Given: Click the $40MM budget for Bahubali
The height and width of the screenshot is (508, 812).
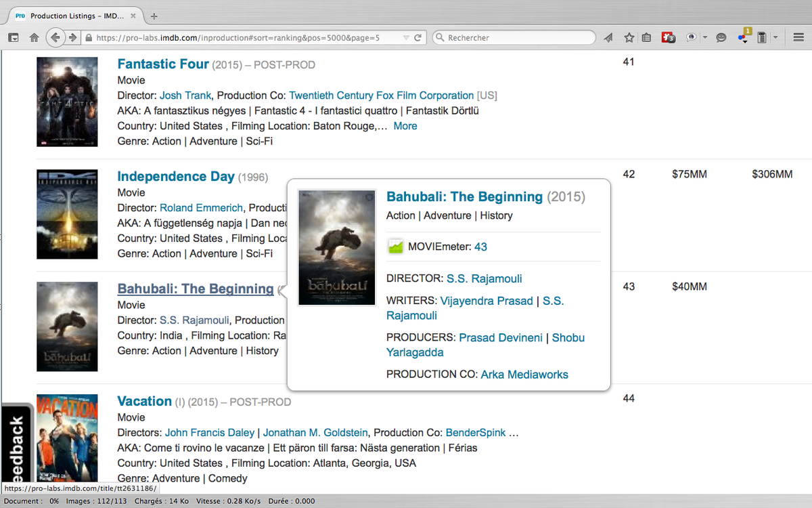Looking at the screenshot, I should point(690,287).
